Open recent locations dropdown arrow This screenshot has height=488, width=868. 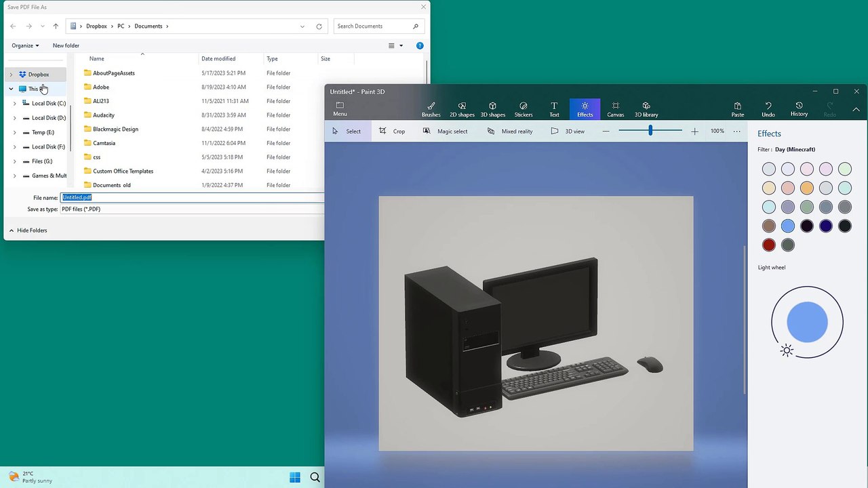43,26
